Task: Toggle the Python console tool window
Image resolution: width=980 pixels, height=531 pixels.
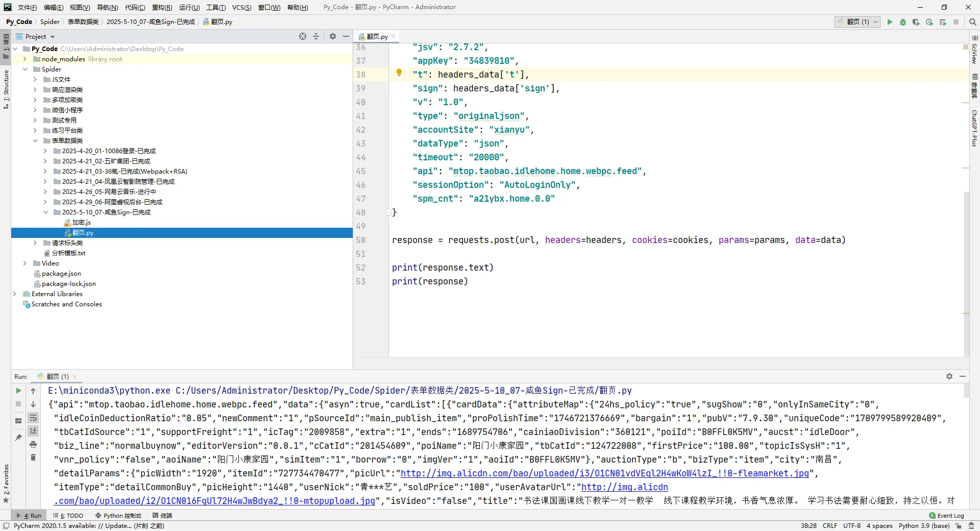Action: (118, 516)
